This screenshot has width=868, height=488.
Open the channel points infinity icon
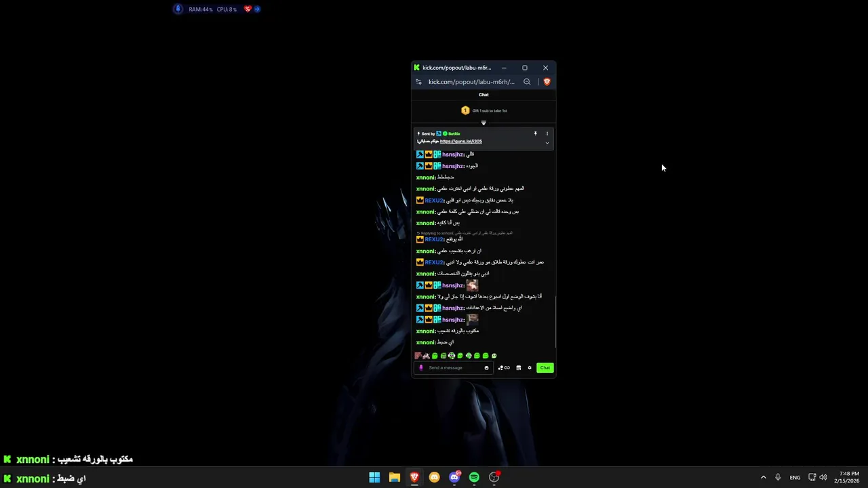504,368
